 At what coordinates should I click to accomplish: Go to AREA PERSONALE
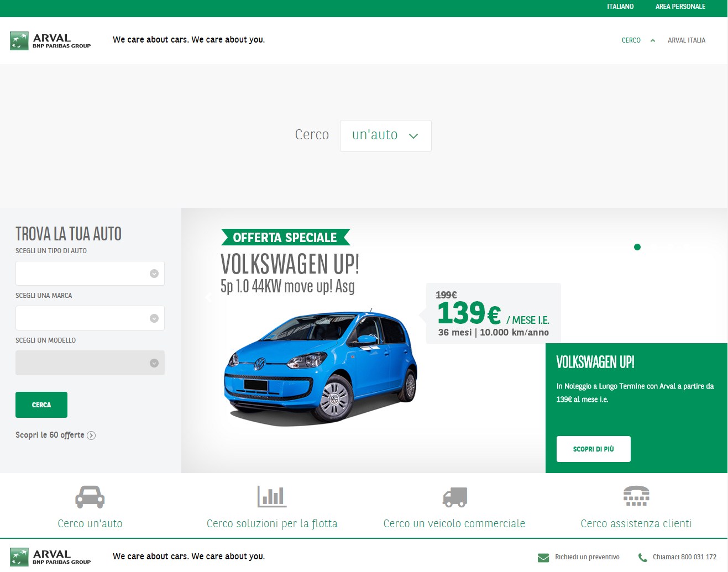click(680, 7)
